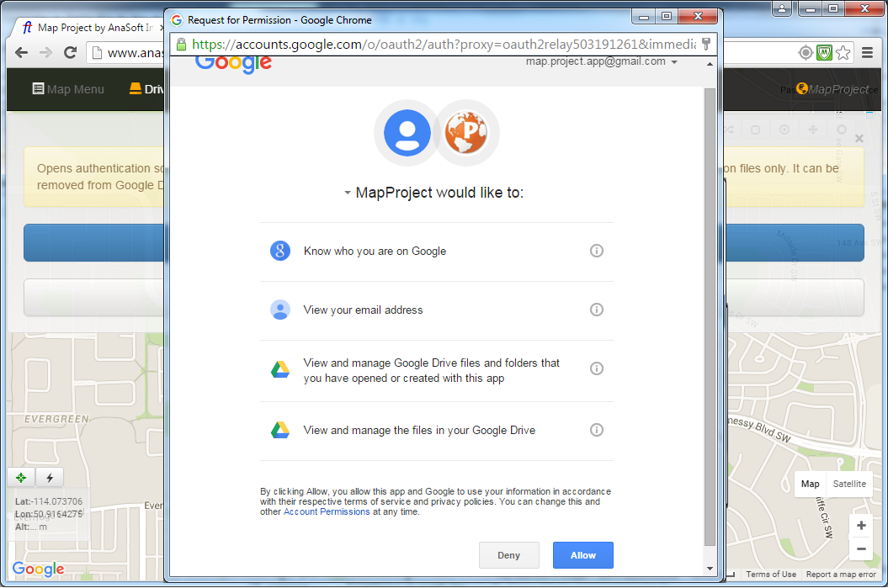
Task: Open the Terms of Use map link
Action: click(x=771, y=574)
